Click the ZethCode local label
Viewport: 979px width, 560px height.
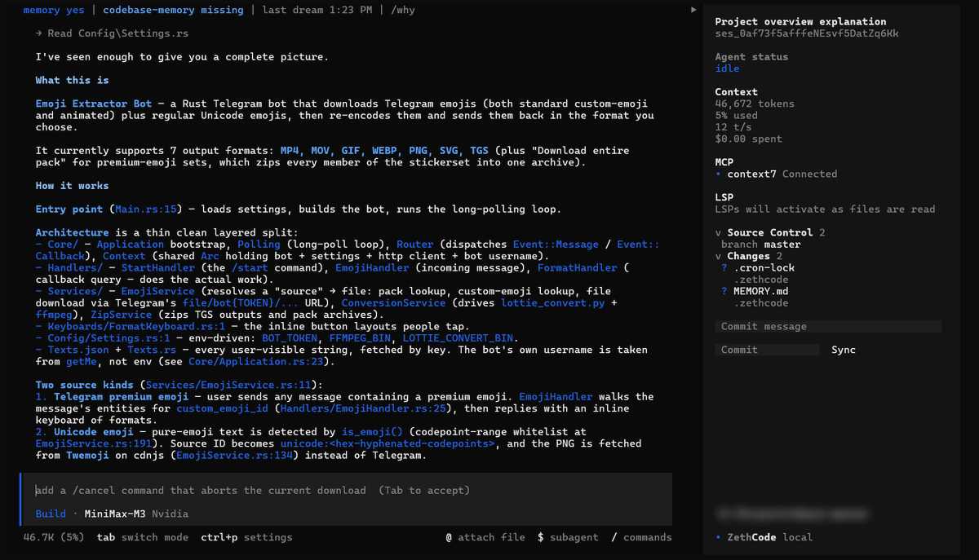pos(769,537)
